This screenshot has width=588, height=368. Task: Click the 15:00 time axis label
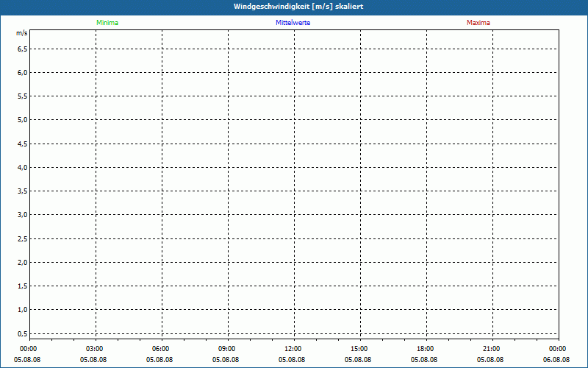(x=359, y=349)
